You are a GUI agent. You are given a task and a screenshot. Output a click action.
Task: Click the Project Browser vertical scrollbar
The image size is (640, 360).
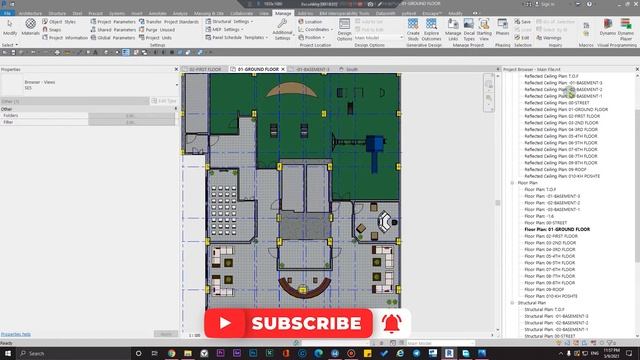(637, 186)
